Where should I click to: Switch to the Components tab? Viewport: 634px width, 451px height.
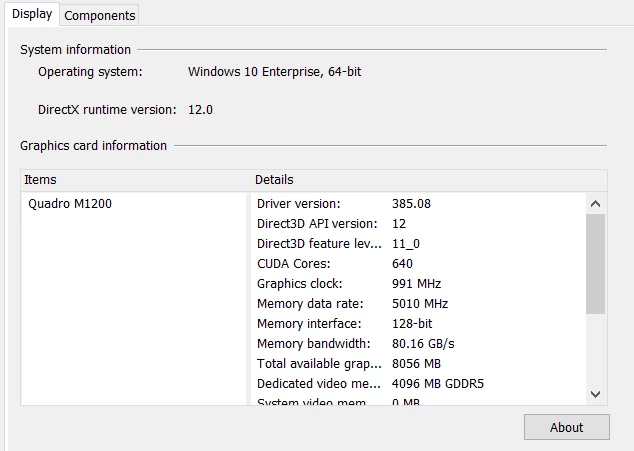click(99, 15)
